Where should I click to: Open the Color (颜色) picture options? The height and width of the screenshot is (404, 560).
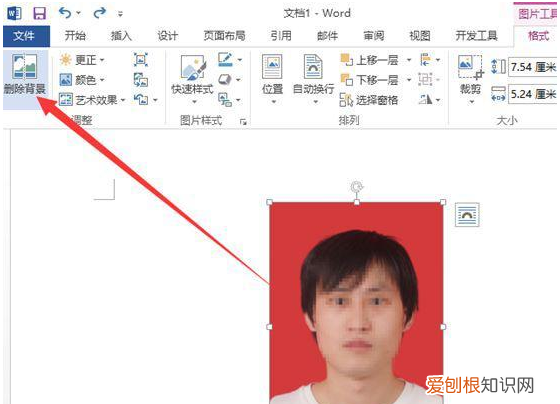tap(82, 80)
